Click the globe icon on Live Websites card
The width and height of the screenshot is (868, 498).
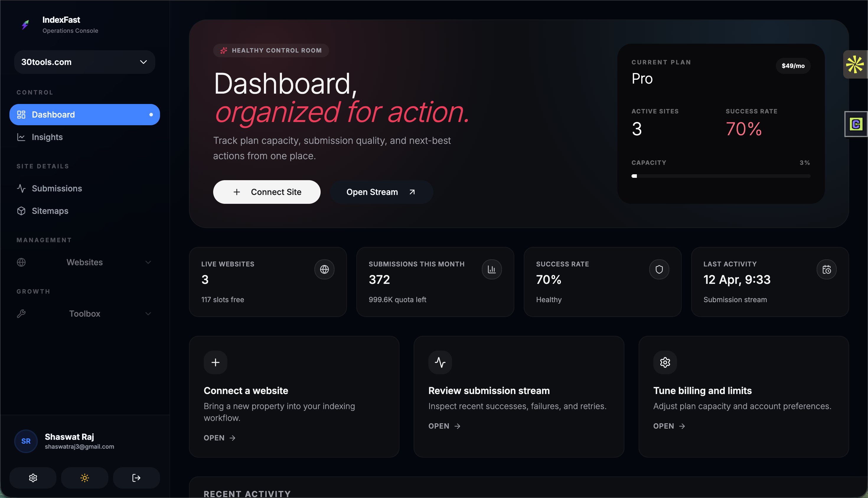pos(324,269)
